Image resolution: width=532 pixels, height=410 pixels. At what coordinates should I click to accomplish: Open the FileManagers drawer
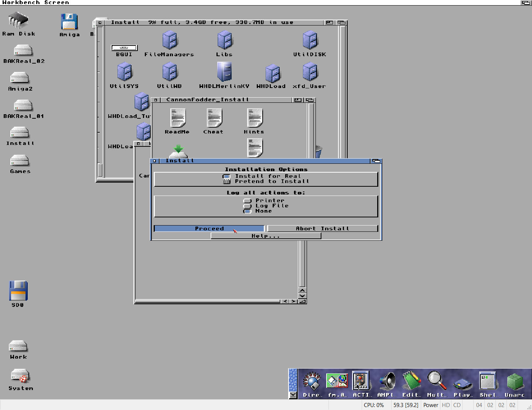(x=170, y=40)
